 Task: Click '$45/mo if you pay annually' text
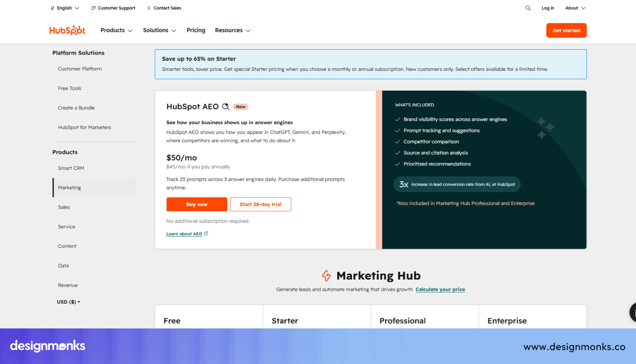[x=198, y=167]
